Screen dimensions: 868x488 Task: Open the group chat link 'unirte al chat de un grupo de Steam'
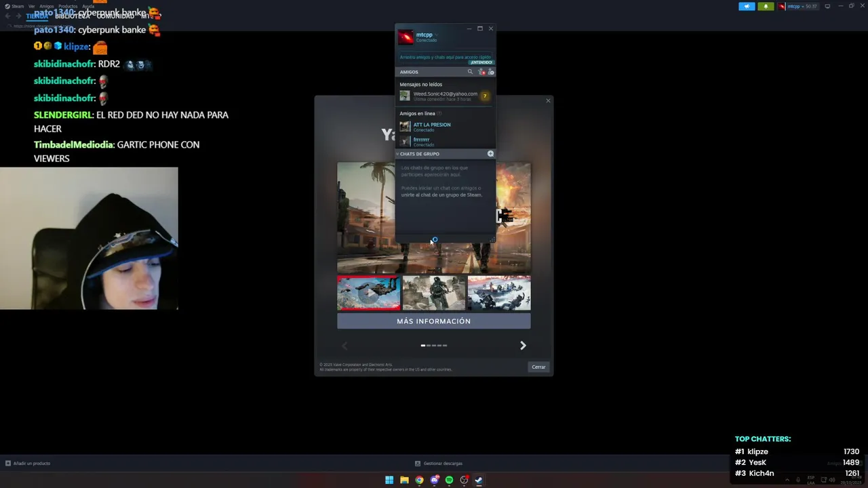pos(441,195)
